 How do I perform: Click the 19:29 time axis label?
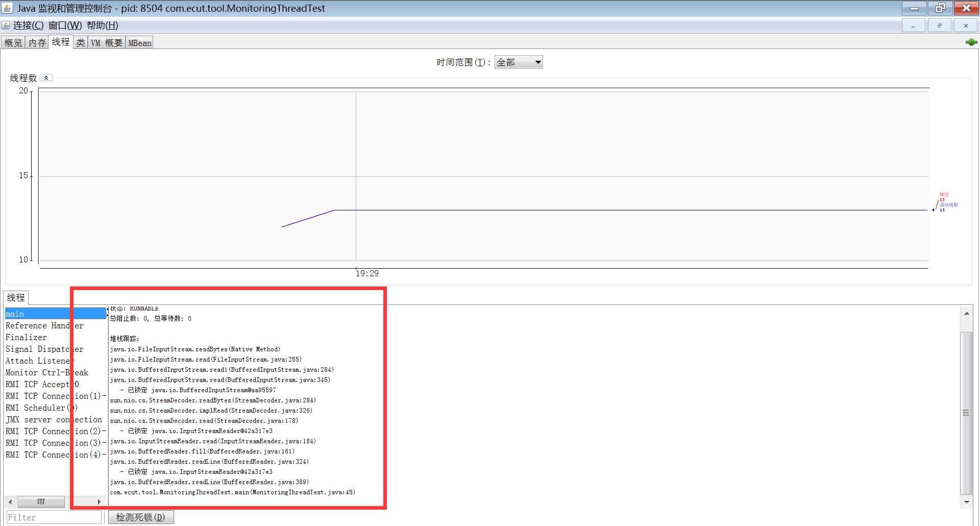click(367, 274)
